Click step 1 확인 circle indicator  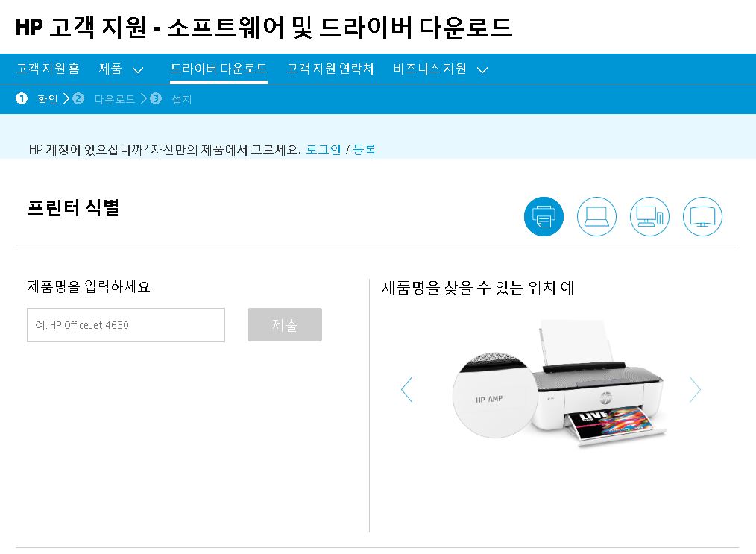(x=22, y=98)
